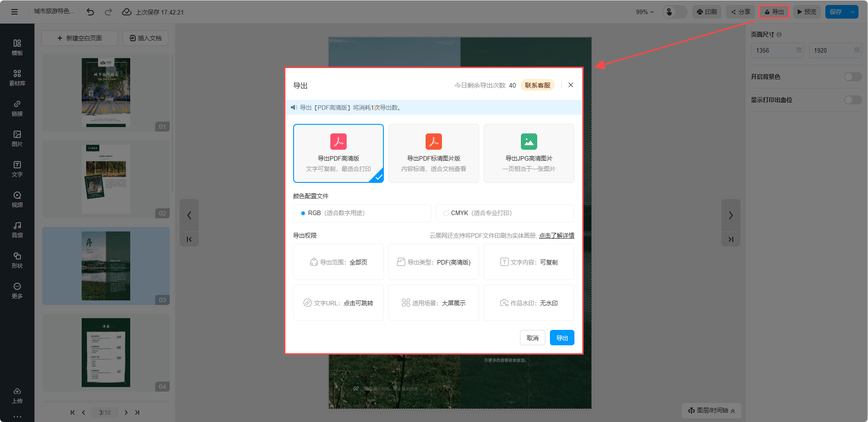Open the 点击了解详情 link
868x422 pixels.
[556, 236]
